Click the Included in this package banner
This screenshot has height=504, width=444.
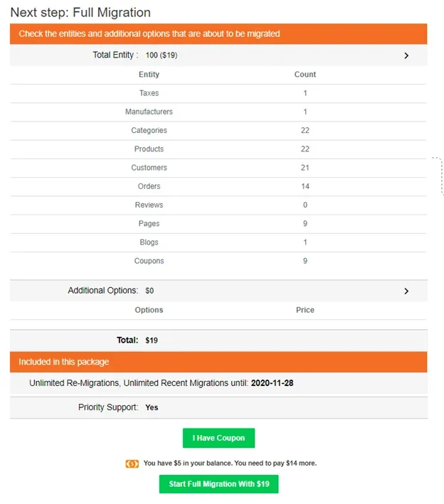click(x=218, y=362)
